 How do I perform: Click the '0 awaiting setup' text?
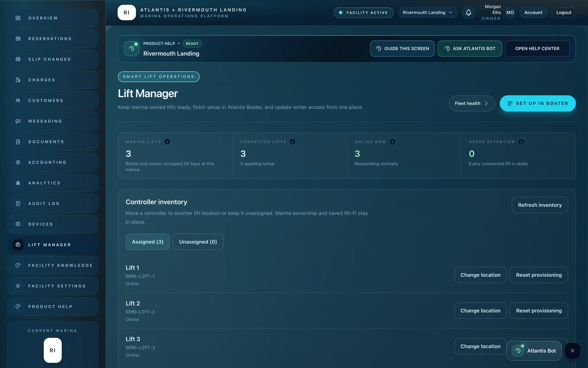tap(257, 164)
